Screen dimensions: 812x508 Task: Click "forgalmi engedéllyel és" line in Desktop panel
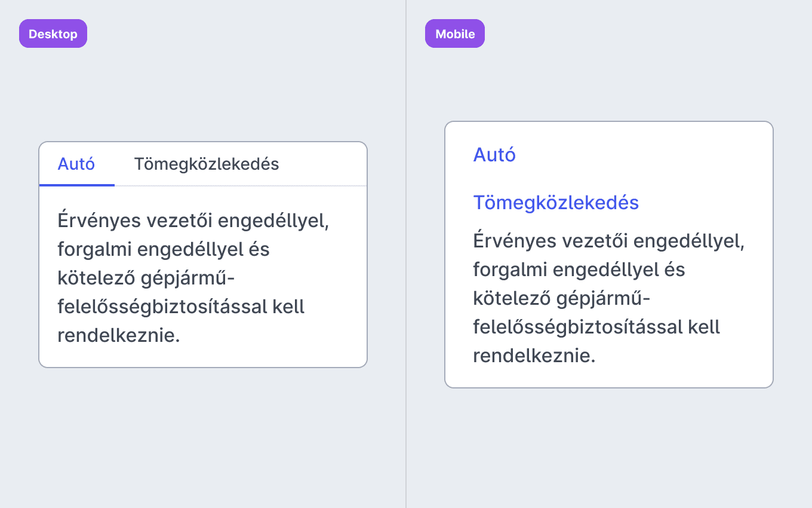click(164, 249)
